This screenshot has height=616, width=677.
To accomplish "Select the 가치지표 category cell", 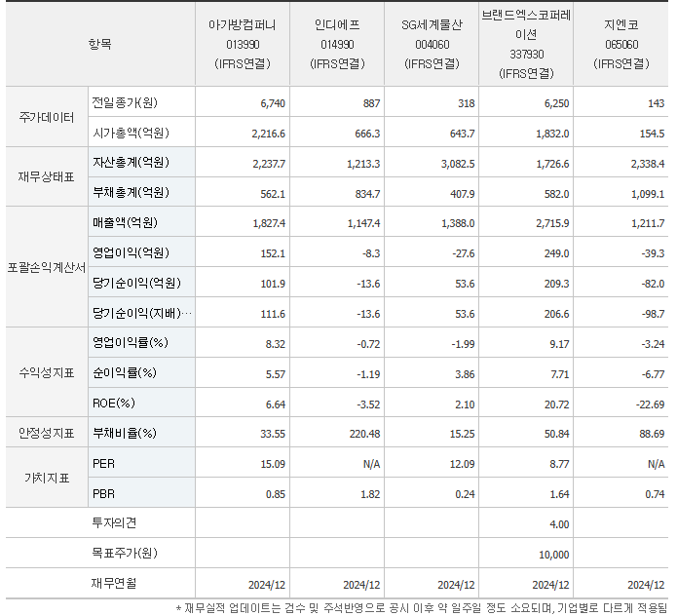I will 47,478.
